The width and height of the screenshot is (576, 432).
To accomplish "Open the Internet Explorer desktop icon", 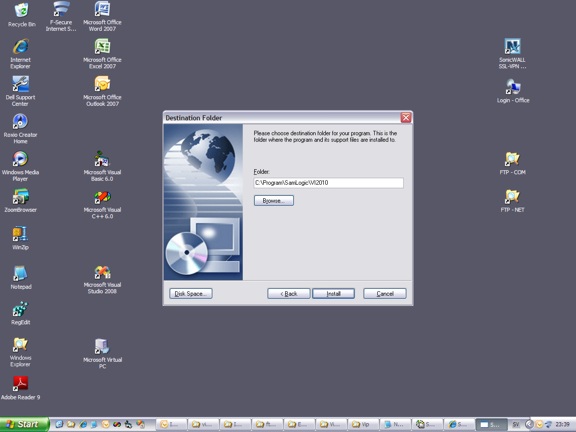I will (x=21, y=54).
